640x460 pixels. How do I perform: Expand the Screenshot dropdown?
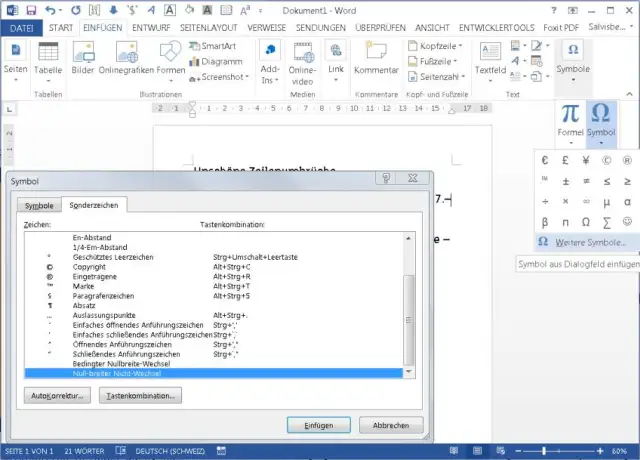(219, 76)
